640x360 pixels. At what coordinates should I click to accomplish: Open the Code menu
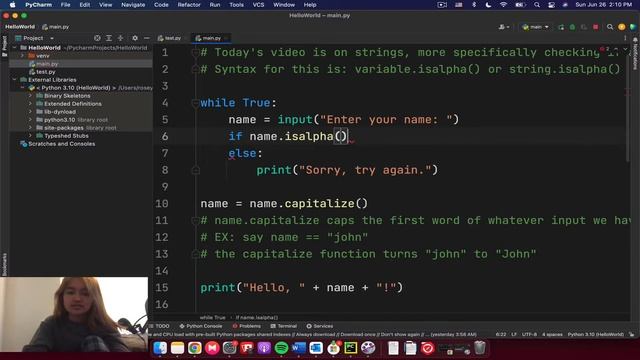[x=161, y=5]
